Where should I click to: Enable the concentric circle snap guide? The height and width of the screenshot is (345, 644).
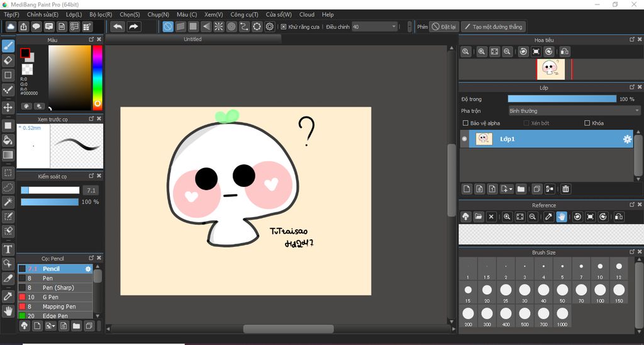[x=231, y=26]
